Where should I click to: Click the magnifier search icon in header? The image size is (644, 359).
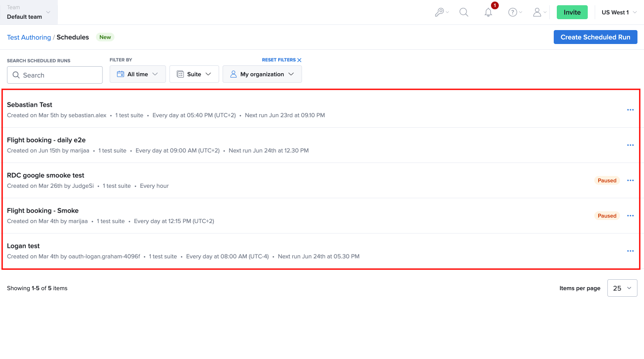pyautogui.click(x=464, y=12)
